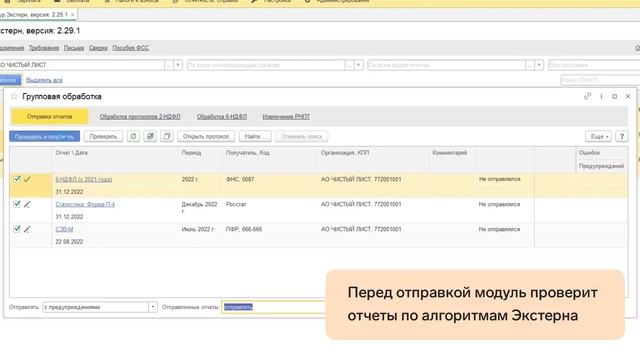Click the ellipsis button of the report types filter
This screenshot has width=640, height=360.
point(530,65)
